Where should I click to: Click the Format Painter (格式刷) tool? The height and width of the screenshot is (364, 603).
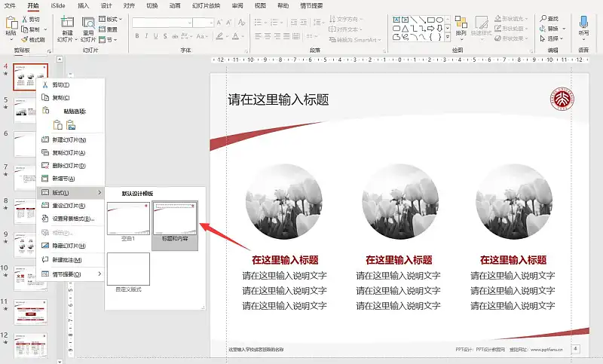pos(34,39)
